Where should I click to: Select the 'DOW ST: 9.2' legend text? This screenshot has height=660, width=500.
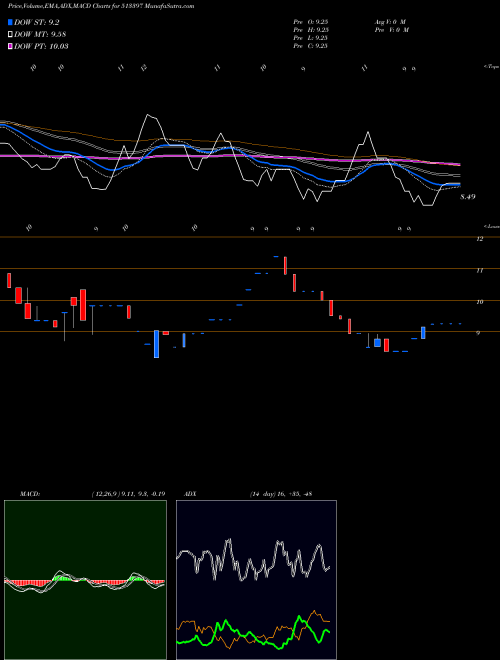(37, 22)
